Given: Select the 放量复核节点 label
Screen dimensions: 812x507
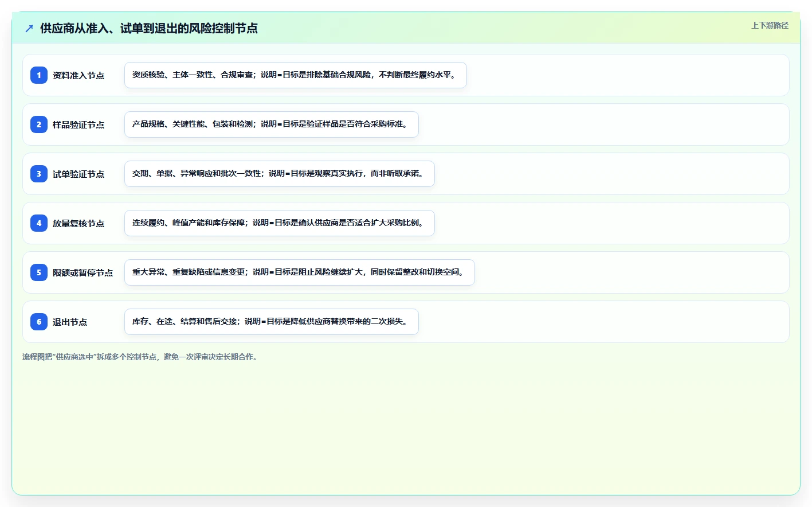Looking at the screenshot, I should pos(79,223).
